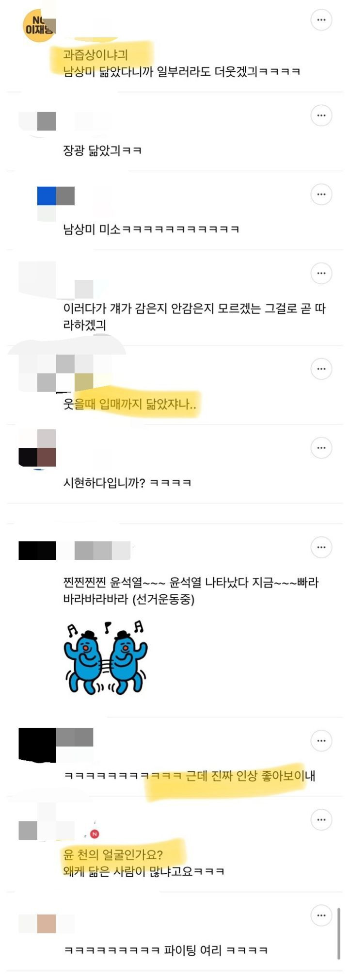The height and width of the screenshot is (980, 349).
Task: Tap the ellipsis beside 남상미 미소 comment
Action: [321, 195]
